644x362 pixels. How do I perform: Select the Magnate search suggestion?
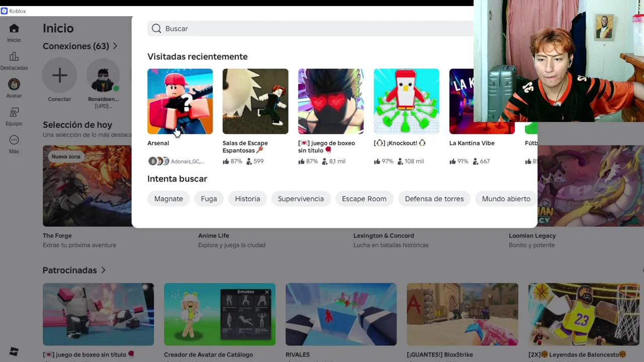pos(169,199)
